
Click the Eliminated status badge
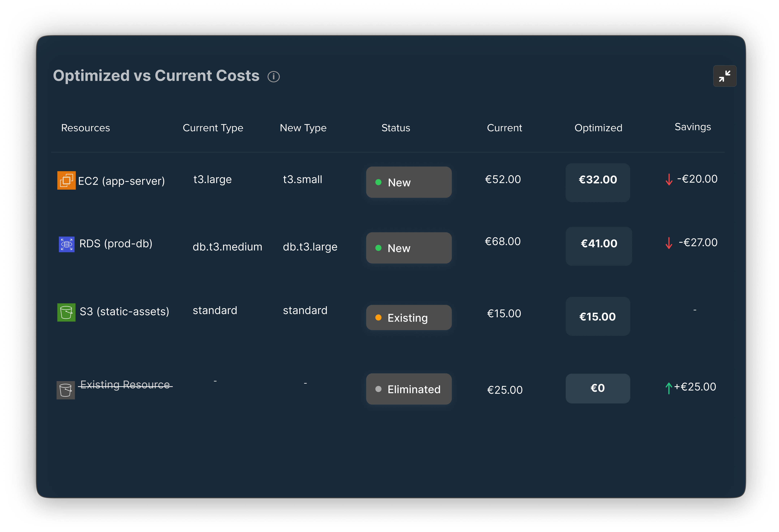(x=409, y=389)
